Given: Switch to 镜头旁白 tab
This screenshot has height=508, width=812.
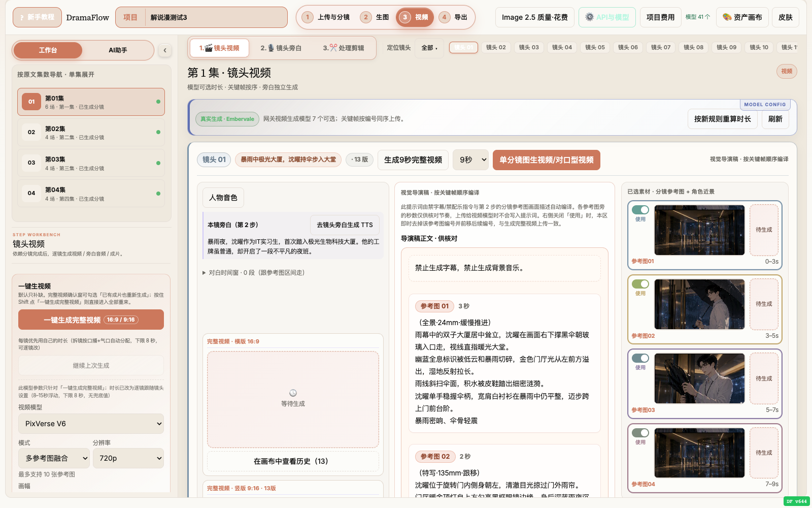Looking at the screenshot, I should click(281, 48).
